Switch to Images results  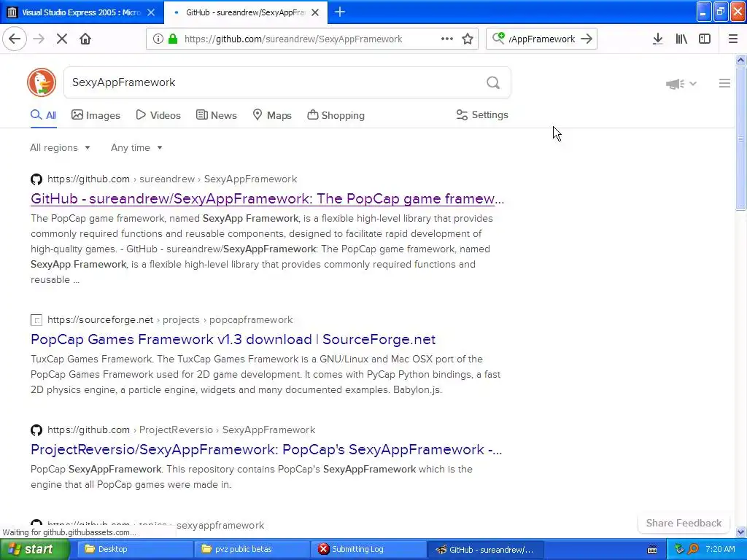(96, 115)
